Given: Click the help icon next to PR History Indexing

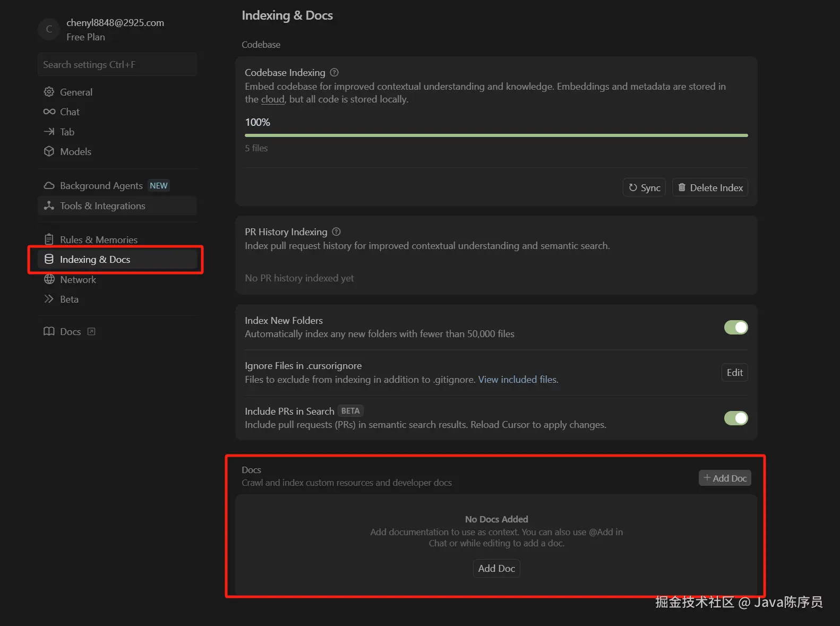Looking at the screenshot, I should (336, 231).
